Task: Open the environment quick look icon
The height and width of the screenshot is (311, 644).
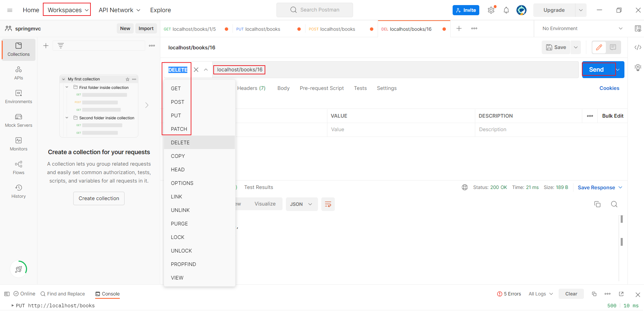Action: click(638, 28)
